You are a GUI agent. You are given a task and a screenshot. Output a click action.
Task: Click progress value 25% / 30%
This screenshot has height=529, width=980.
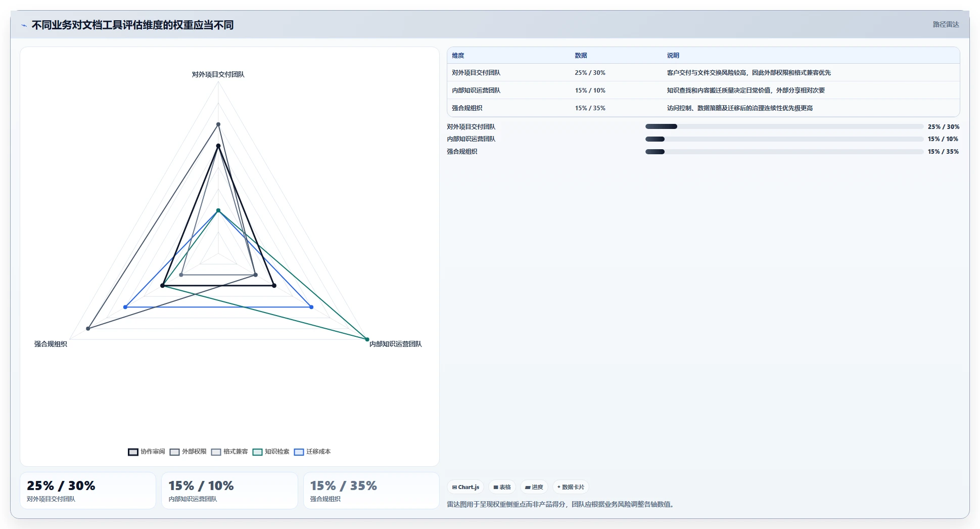(x=943, y=127)
